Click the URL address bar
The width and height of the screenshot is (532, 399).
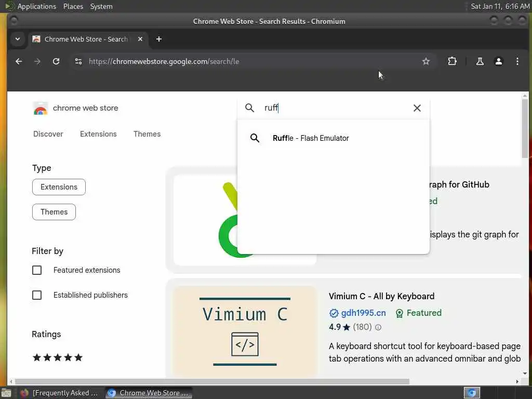coord(251,61)
